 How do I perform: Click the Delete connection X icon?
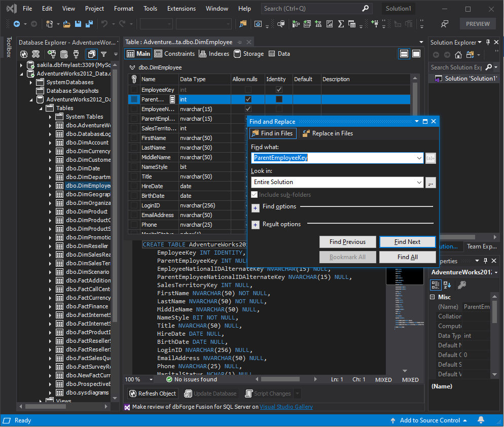click(x=35, y=54)
